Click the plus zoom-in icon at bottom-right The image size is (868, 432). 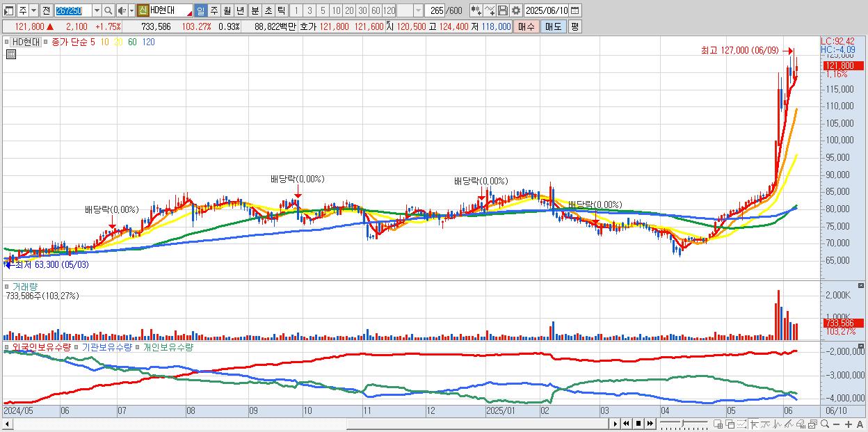point(848,424)
